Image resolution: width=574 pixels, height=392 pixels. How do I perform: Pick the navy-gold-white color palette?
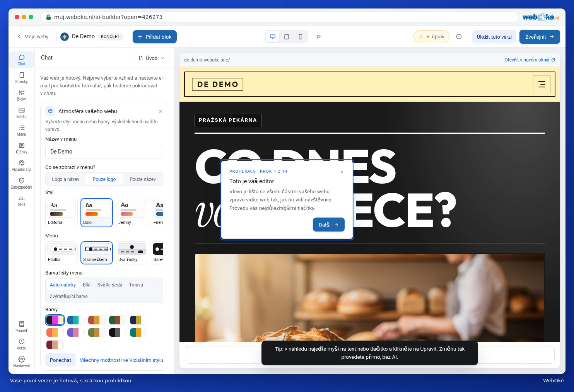(138, 320)
